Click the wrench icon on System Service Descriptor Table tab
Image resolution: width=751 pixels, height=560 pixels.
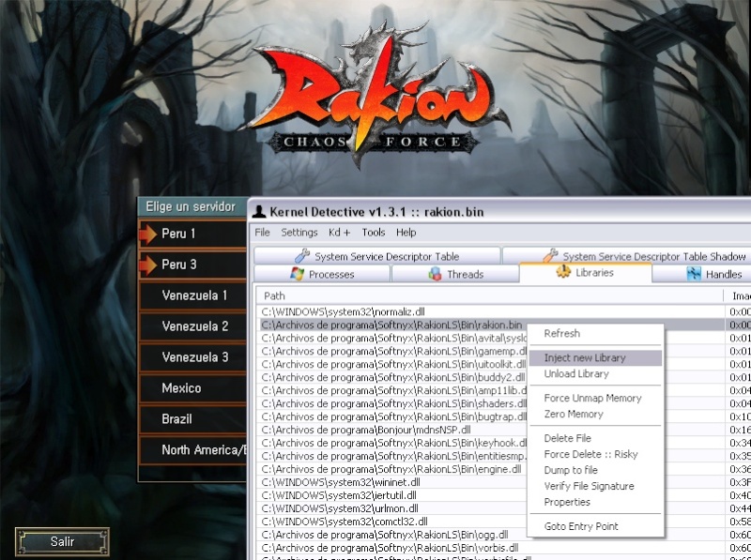(302, 256)
